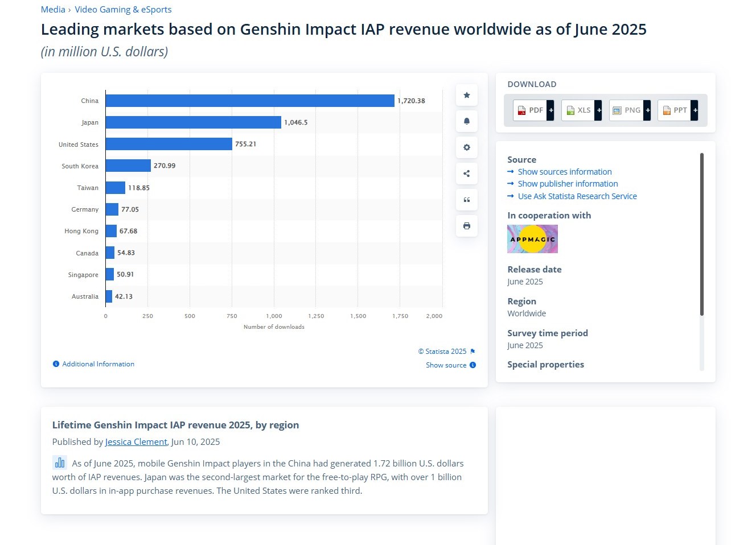
Task: Click the sidebar info panel scrollbar
Action: 702,234
